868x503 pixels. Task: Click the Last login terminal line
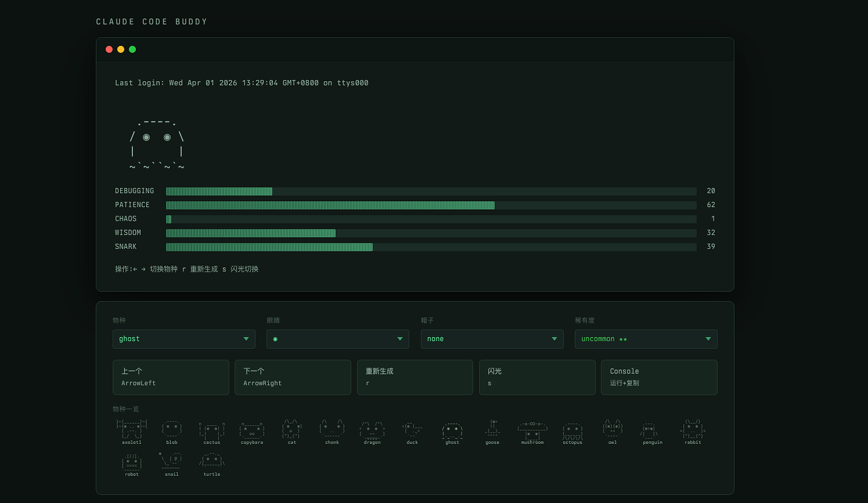(x=242, y=83)
